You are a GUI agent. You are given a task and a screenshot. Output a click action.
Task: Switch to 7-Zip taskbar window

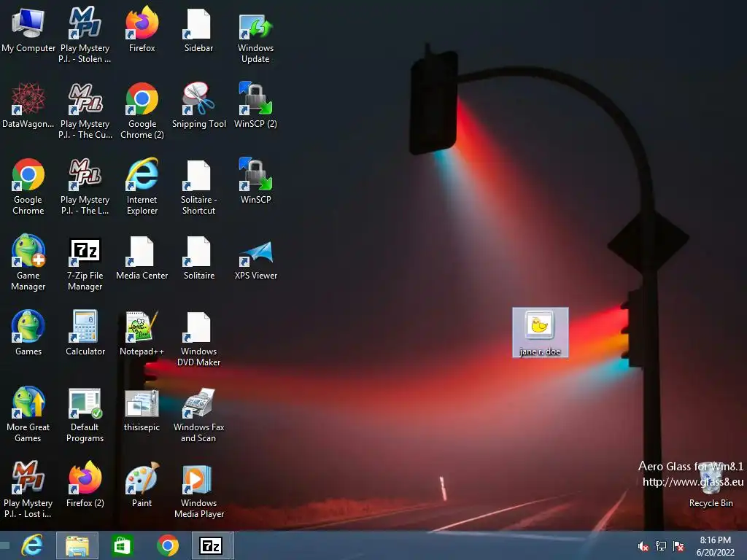[x=212, y=545]
